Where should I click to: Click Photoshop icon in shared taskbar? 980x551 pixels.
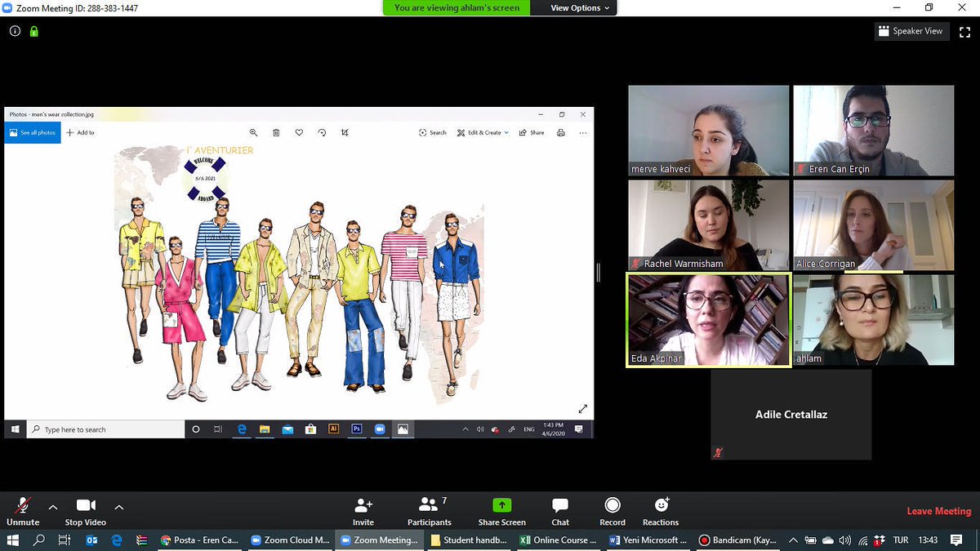pos(357,429)
